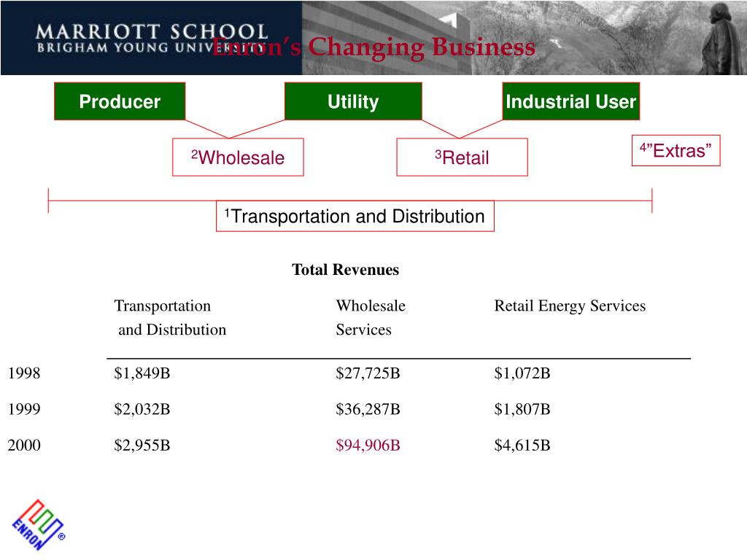Click the value $4,615B
This screenshot has height=560, width=747.
tap(522, 446)
